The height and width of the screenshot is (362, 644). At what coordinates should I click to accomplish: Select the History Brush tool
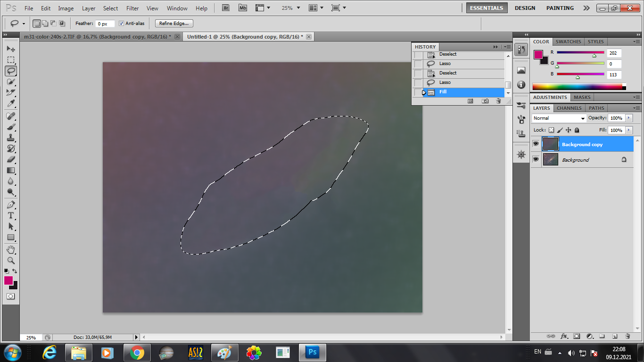(11, 148)
